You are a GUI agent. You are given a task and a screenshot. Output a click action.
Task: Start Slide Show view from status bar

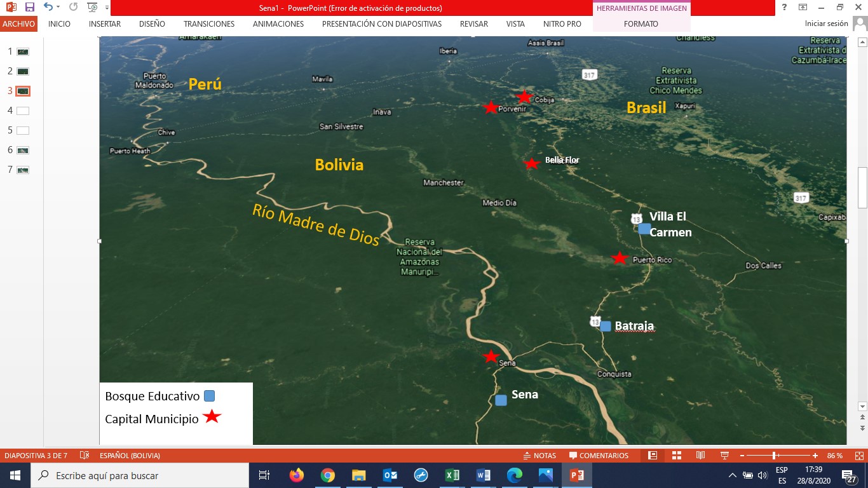tap(724, 456)
